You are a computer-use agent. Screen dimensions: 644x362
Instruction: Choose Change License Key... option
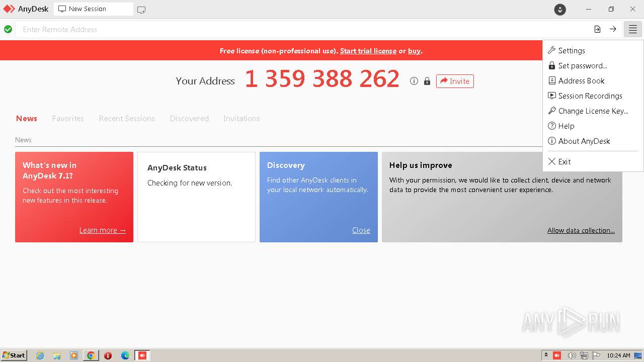point(593,111)
